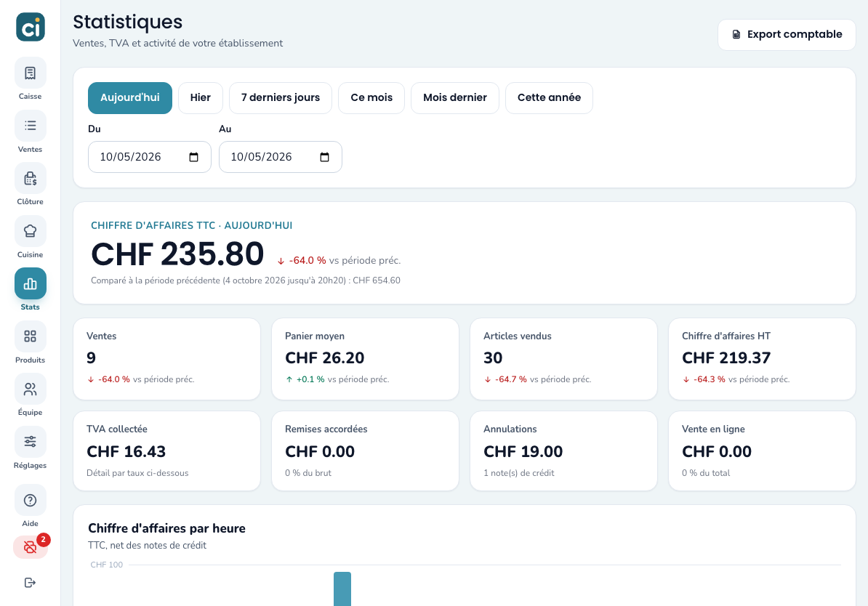Click the notification badge showing 2
This screenshot has width=868, height=606.
point(43,540)
